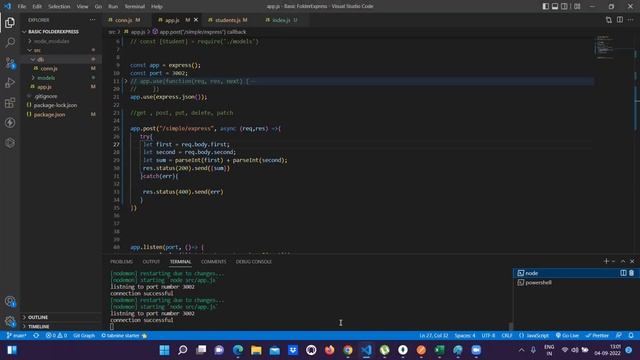Open conn.js in the explorer tree
This screenshot has width=640, height=360.
61,69
